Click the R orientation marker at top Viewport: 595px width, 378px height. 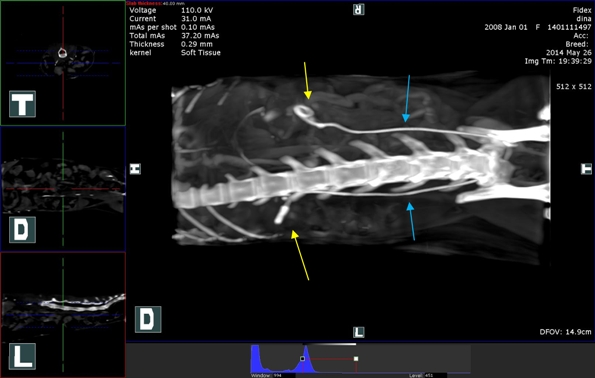pyautogui.click(x=359, y=9)
